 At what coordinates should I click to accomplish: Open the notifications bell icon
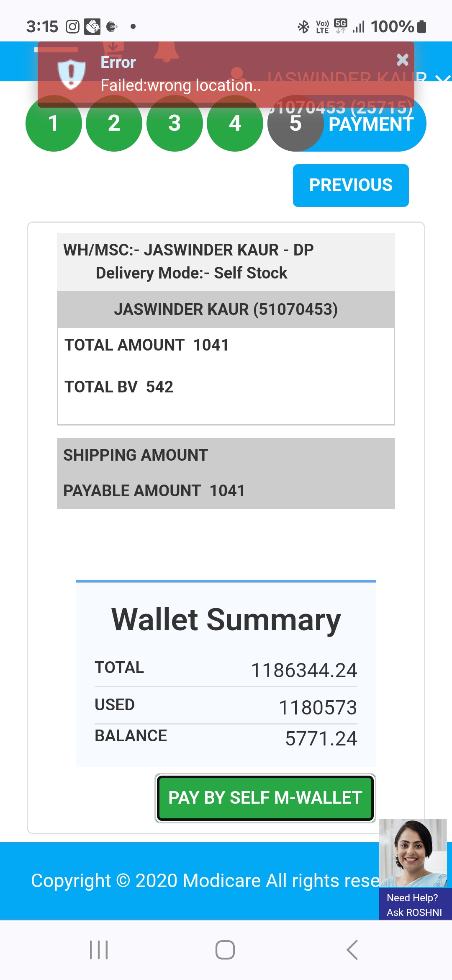[167, 52]
